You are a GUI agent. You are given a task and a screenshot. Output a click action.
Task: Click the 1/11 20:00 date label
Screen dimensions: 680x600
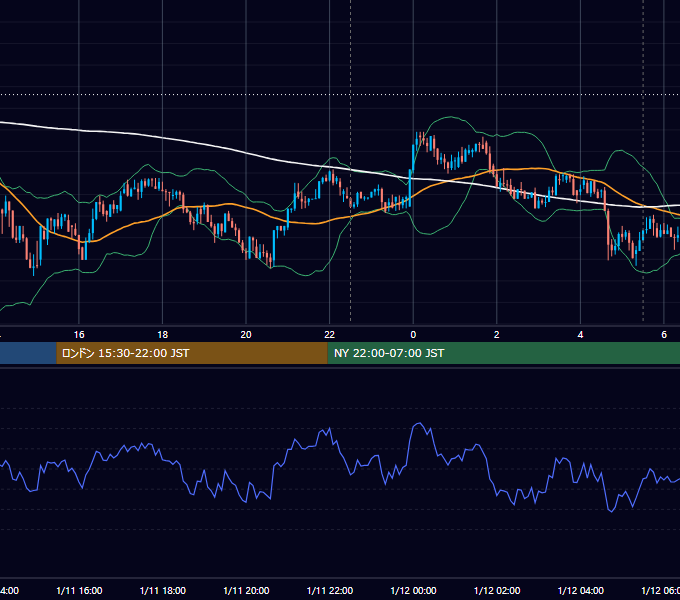[246, 590]
